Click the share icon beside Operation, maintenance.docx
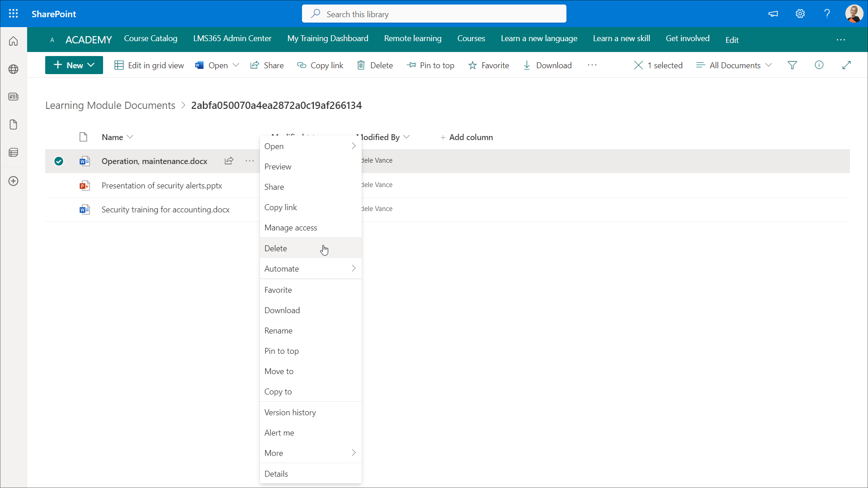Screen dimensions: 868x488 pyautogui.click(x=229, y=161)
